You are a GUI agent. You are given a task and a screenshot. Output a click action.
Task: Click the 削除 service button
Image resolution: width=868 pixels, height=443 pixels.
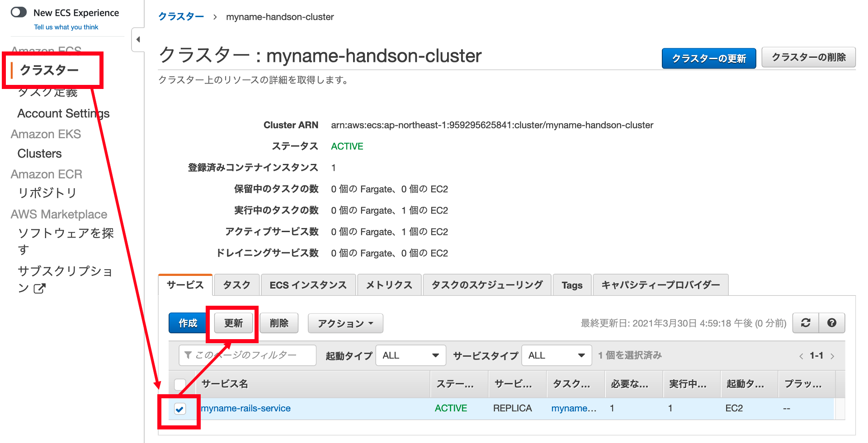pos(279,323)
